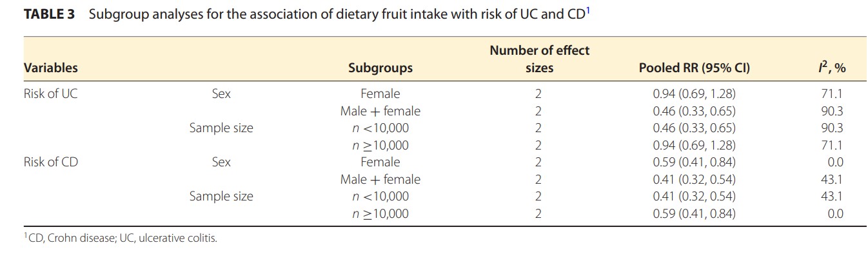This screenshot has width=868, height=254.
Task: Select first Female subgroup cell
Action: [x=380, y=93]
